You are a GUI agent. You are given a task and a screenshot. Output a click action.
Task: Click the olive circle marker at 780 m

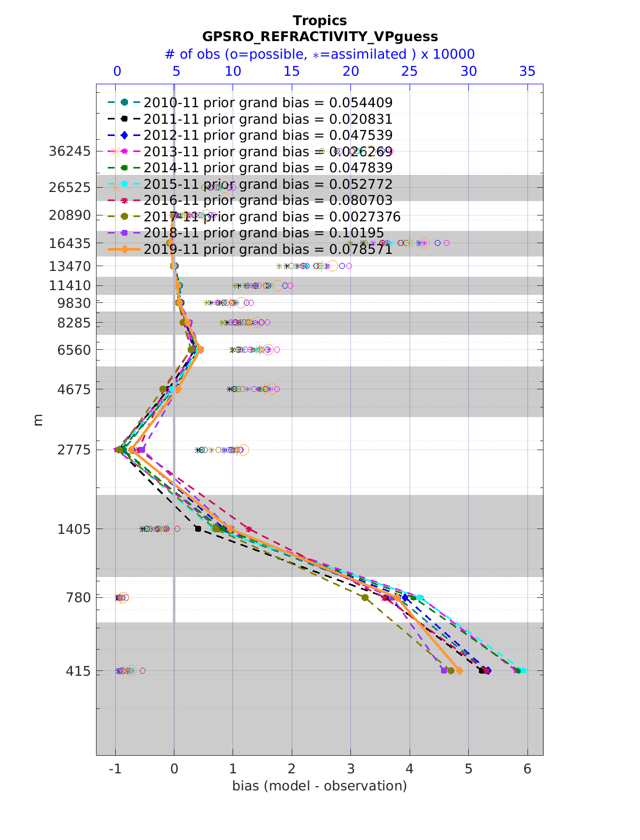[365, 597]
